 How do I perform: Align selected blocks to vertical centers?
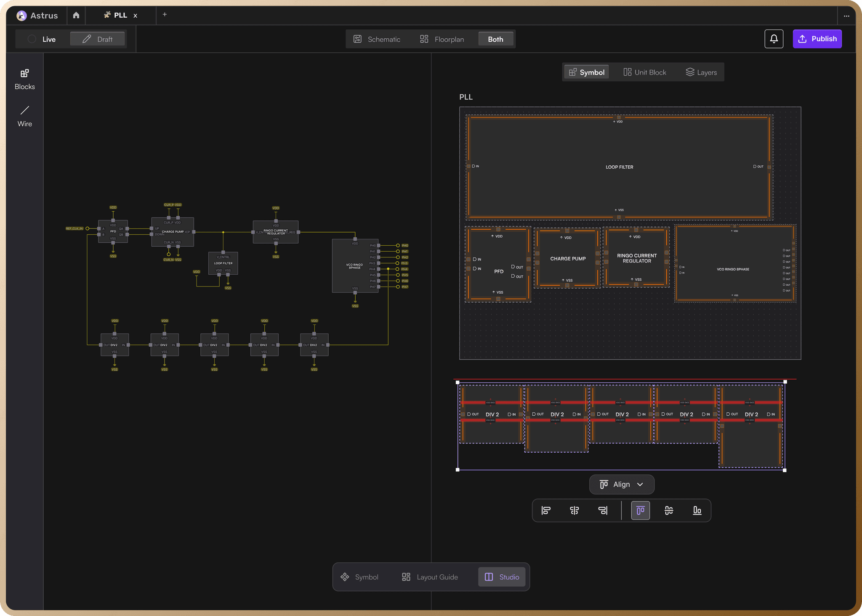(669, 510)
